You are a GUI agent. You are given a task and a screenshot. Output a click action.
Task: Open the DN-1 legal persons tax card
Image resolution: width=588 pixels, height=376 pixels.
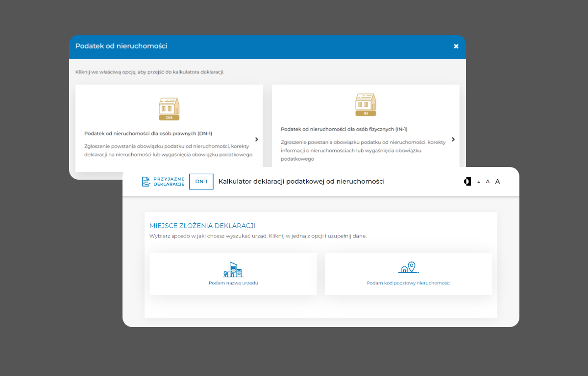[x=169, y=128]
